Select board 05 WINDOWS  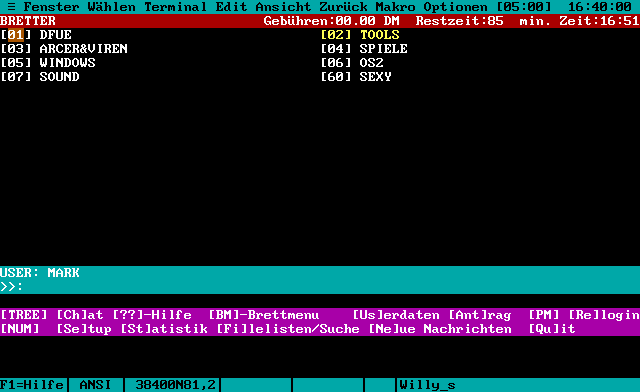click(x=48, y=62)
